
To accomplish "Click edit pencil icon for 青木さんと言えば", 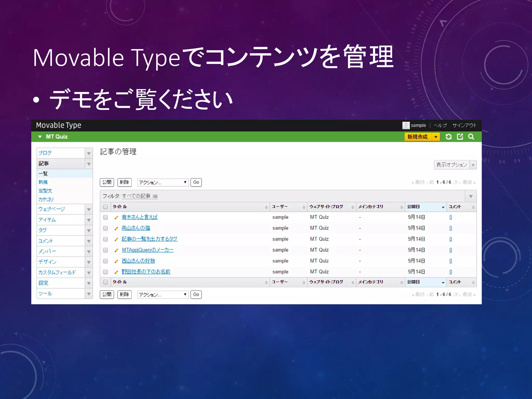I will [116, 217].
